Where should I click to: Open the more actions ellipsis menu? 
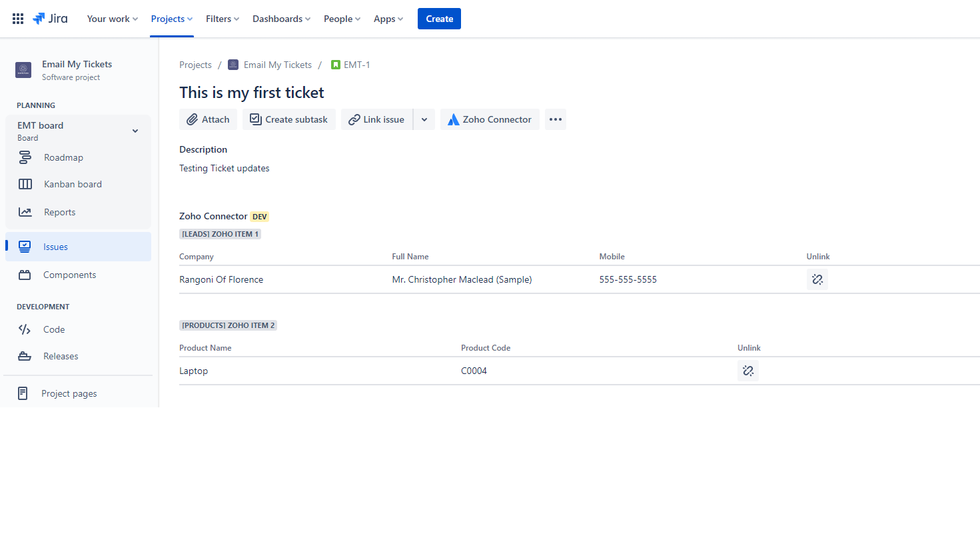tap(556, 119)
